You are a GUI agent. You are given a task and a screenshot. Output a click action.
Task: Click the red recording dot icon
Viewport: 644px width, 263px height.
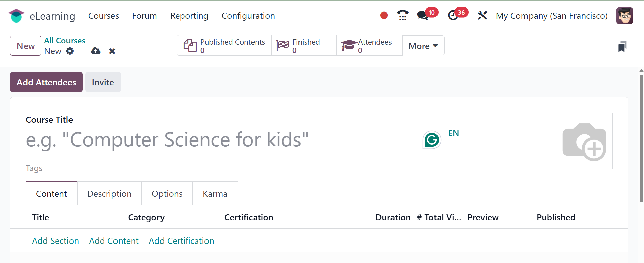click(x=384, y=15)
